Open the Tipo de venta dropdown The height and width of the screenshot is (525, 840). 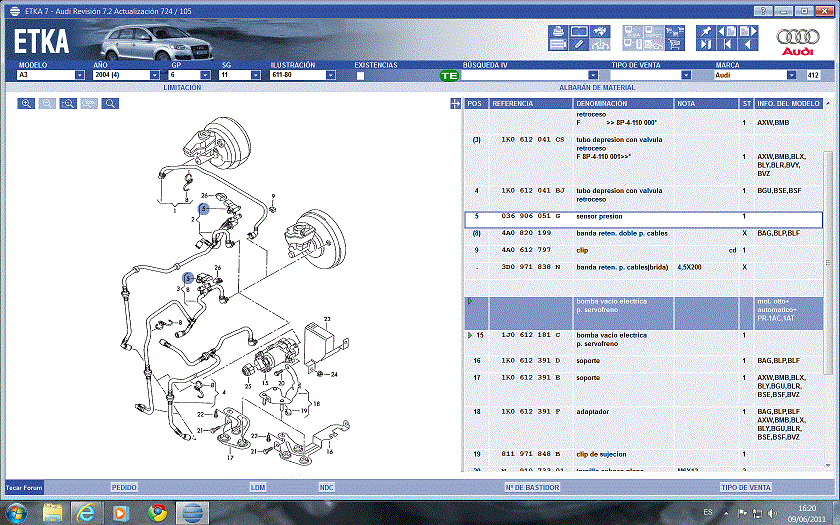[686, 75]
